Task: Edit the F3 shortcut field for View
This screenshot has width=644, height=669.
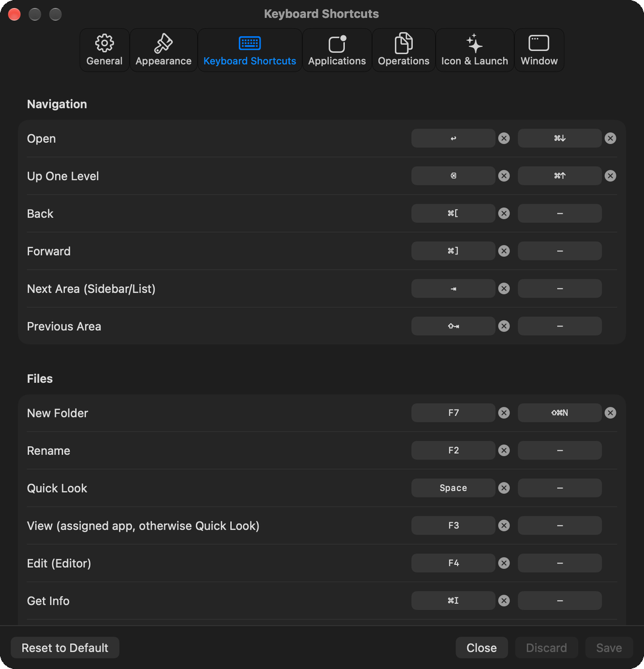Action: pos(453,525)
